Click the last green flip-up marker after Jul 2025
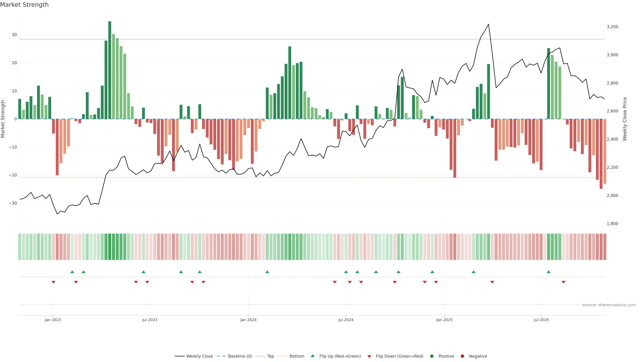This screenshot has height=362, width=644. click(549, 272)
